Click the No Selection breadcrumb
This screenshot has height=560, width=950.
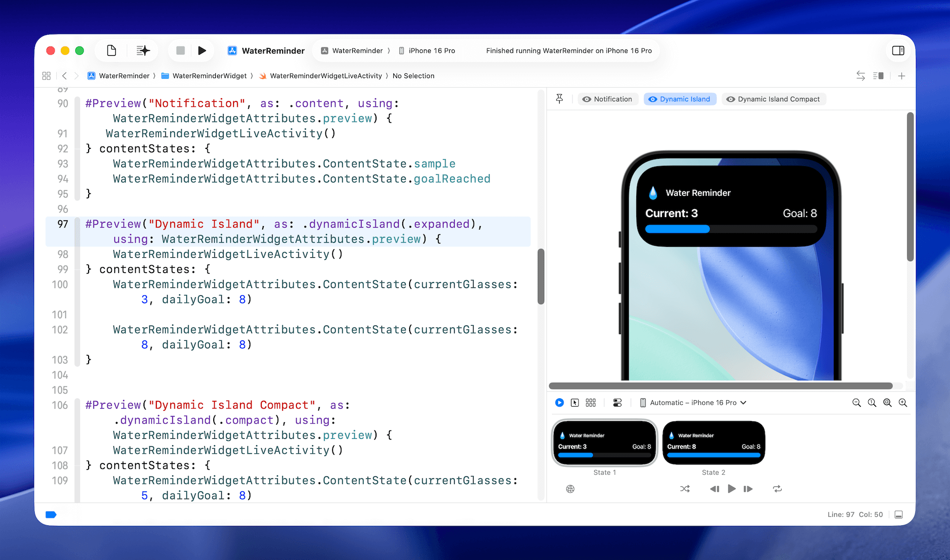(x=413, y=76)
